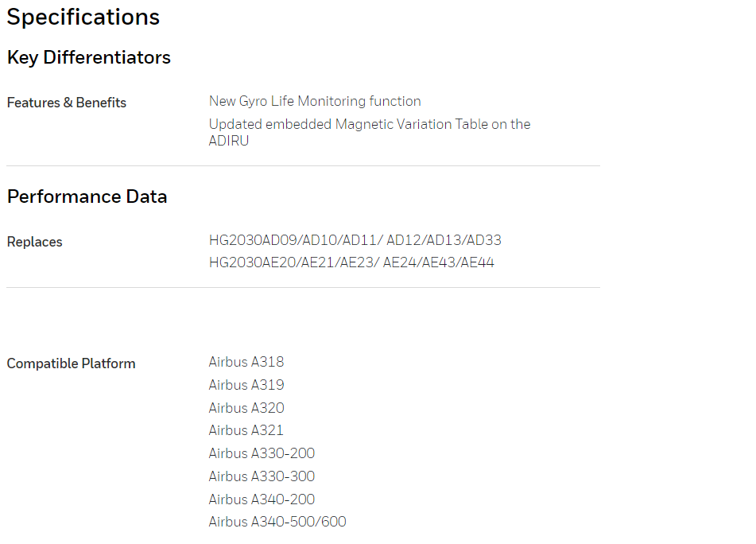Click the Performance Data heading
This screenshot has height=544, width=756.
click(87, 196)
